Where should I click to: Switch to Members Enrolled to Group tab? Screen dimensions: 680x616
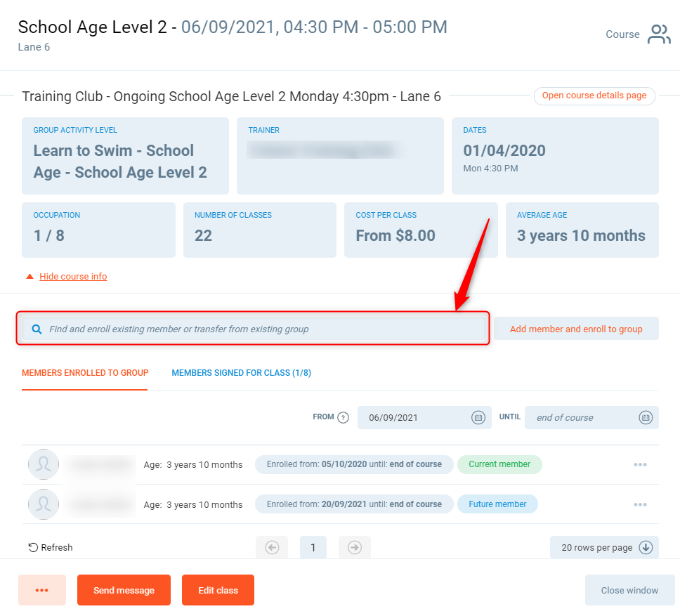[x=85, y=373]
